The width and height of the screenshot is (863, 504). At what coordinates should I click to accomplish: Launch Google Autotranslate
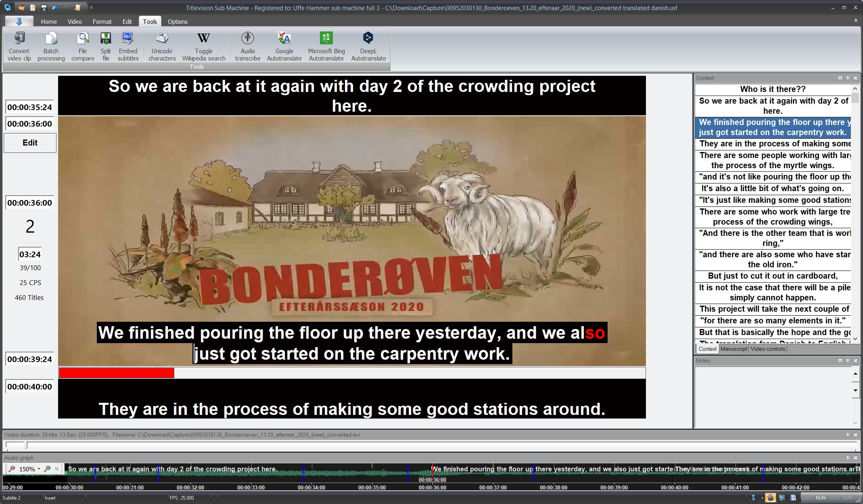(284, 39)
